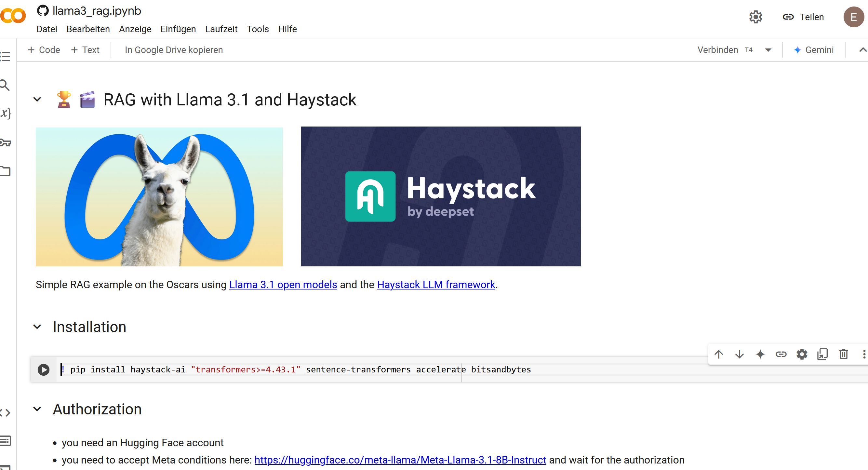Click the Installation heading text
This screenshot has height=470, width=868.
[90, 327]
